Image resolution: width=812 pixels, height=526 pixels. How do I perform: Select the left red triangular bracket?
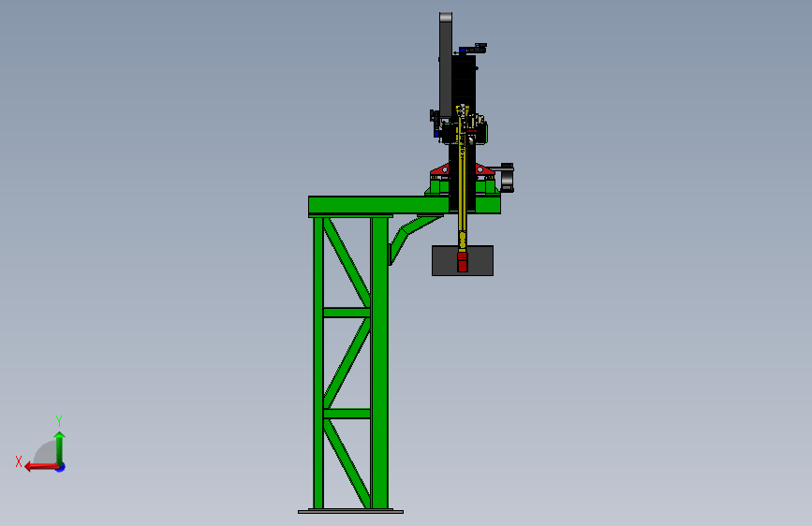(441, 169)
